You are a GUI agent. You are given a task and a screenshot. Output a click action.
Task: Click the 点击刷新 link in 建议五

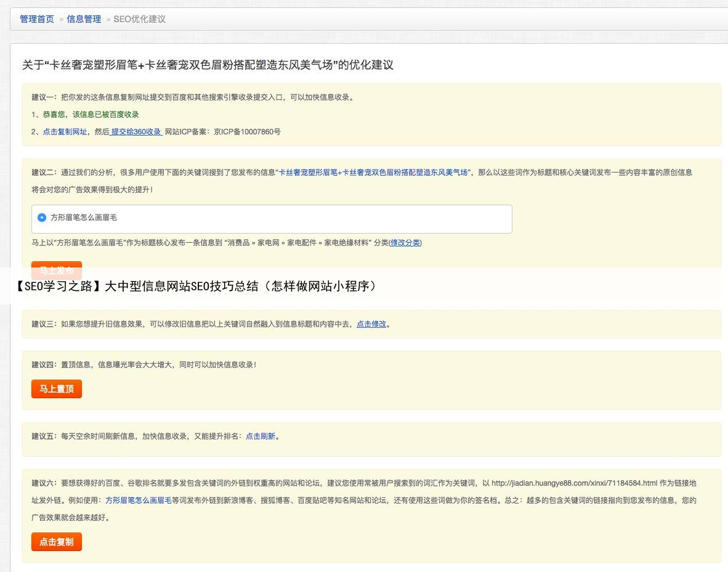[x=261, y=436]
